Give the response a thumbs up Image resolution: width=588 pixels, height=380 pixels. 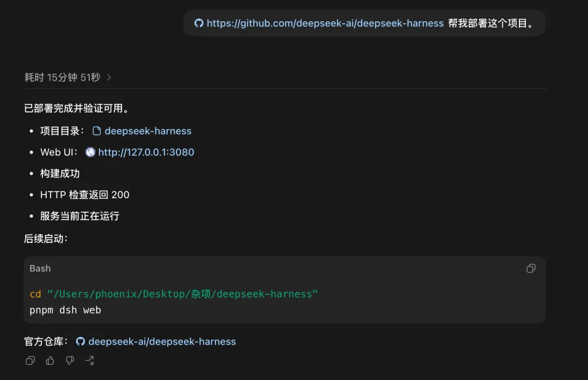(x=50, y=360)
